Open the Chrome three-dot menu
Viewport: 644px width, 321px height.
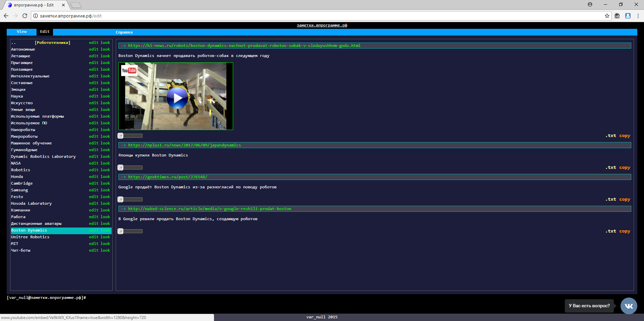click(638, 16)
